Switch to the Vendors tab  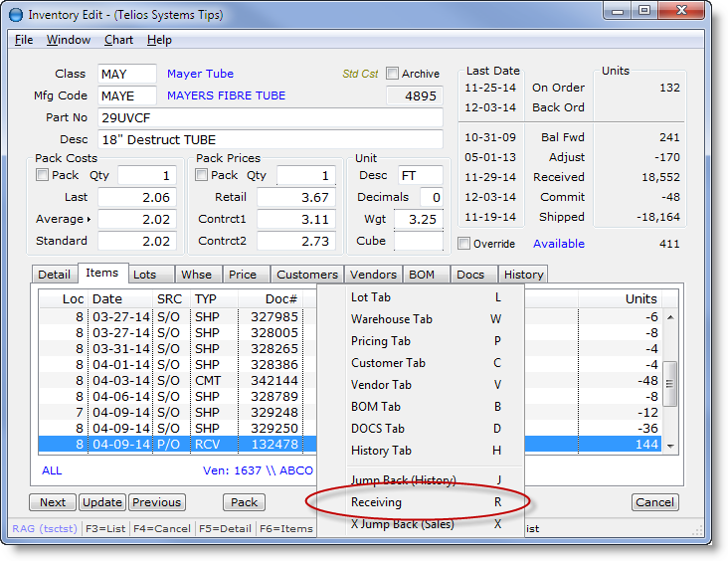click(374, 275)
